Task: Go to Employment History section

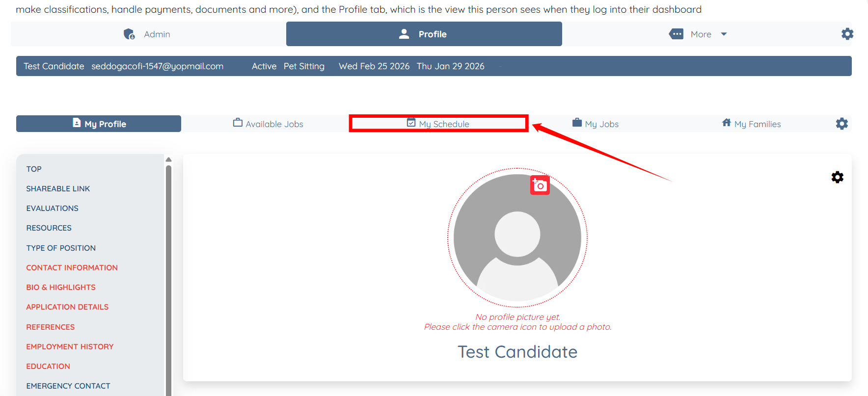Action: click(x=70, y=346)
